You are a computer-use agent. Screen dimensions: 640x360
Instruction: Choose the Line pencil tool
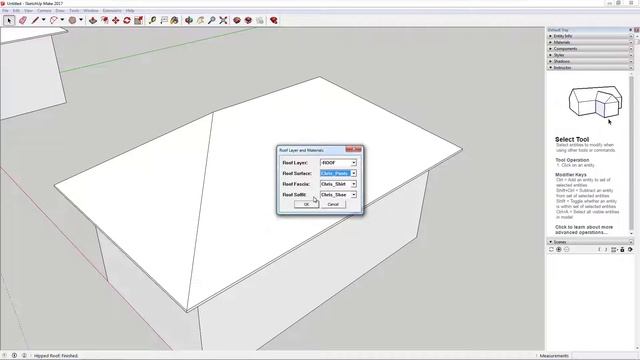click(x=36, y=20)
